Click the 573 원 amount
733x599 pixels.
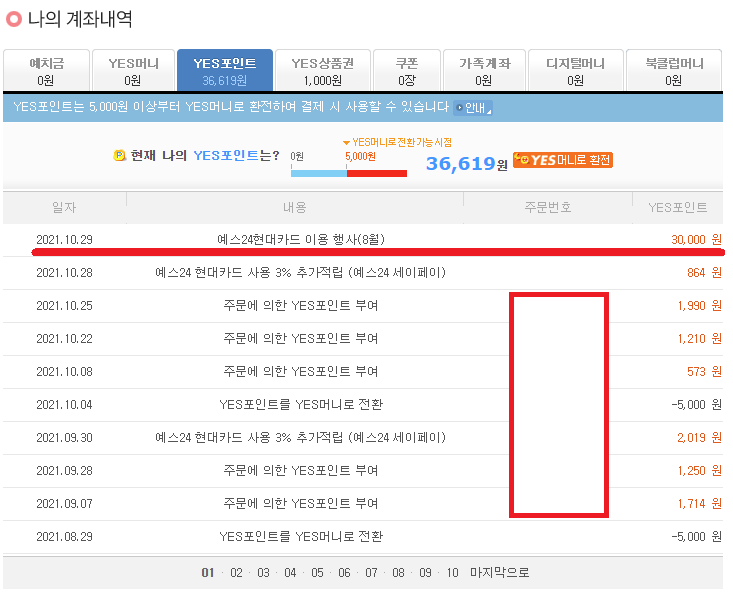coord(704,372)
